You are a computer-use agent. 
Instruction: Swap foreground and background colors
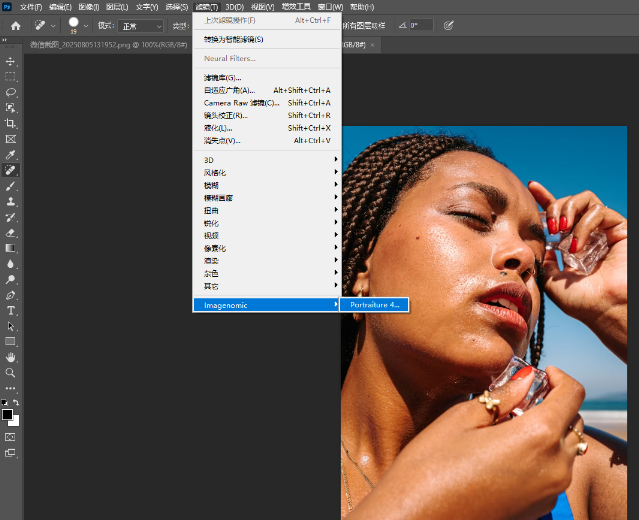click(x=16, y=402)
